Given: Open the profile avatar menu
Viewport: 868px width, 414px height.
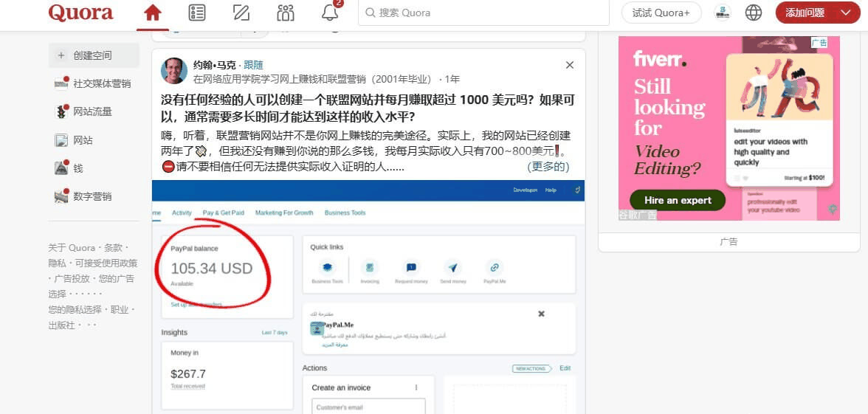Looking at the screenshot, I should point(723,13).
